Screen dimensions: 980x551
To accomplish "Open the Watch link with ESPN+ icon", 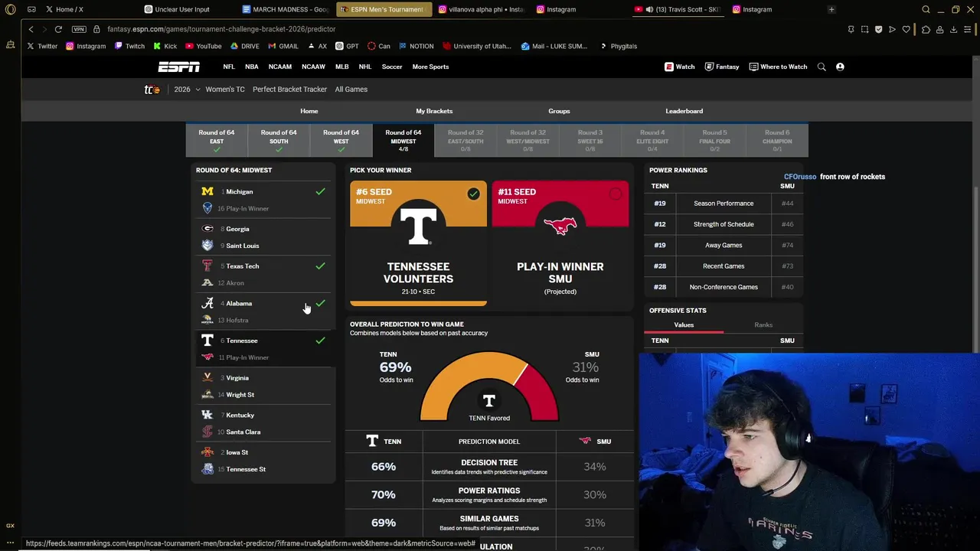I will (x=679, y=67).
